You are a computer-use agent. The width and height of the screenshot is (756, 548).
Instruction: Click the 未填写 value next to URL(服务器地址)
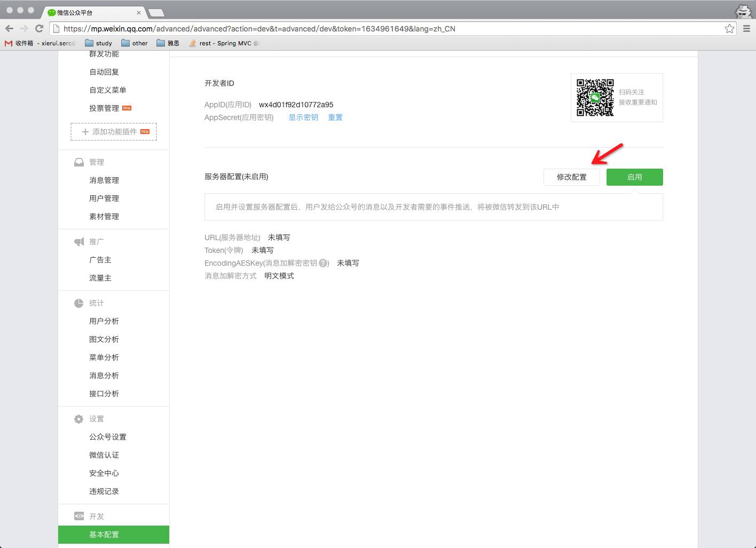coord(279,237)
